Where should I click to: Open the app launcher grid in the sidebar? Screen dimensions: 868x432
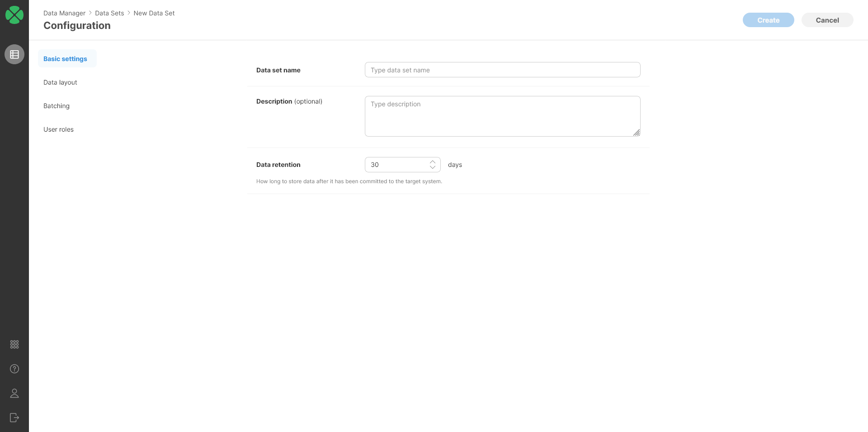click(x=14, y=344)
